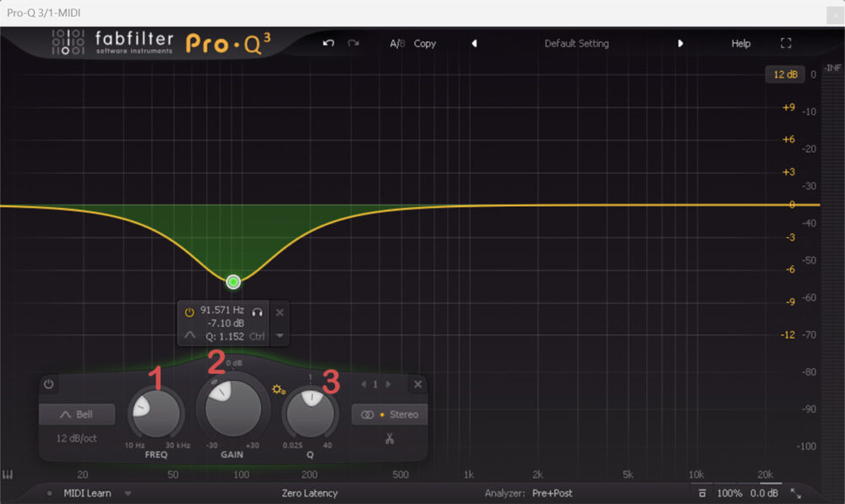Open the Help menu
The image size is (845, 504).
tap(741, 43)
